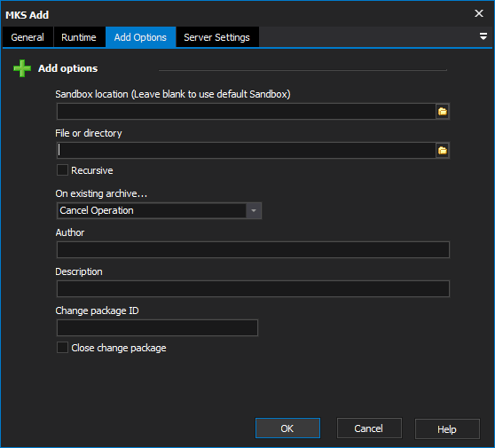The image size is (495, 448).
Task: Open the tab list menu arrow
Action: point(483,36)
